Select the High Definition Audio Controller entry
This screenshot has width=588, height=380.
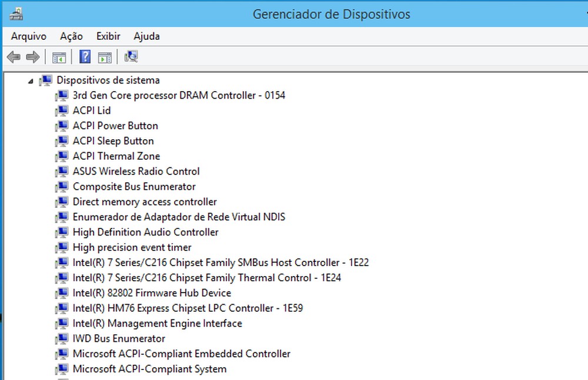(145, 232)
